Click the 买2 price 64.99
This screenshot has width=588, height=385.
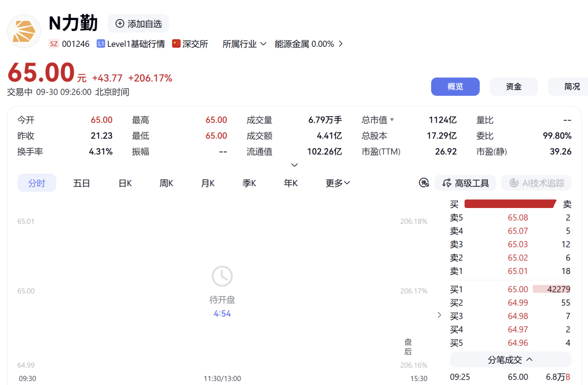518,303
